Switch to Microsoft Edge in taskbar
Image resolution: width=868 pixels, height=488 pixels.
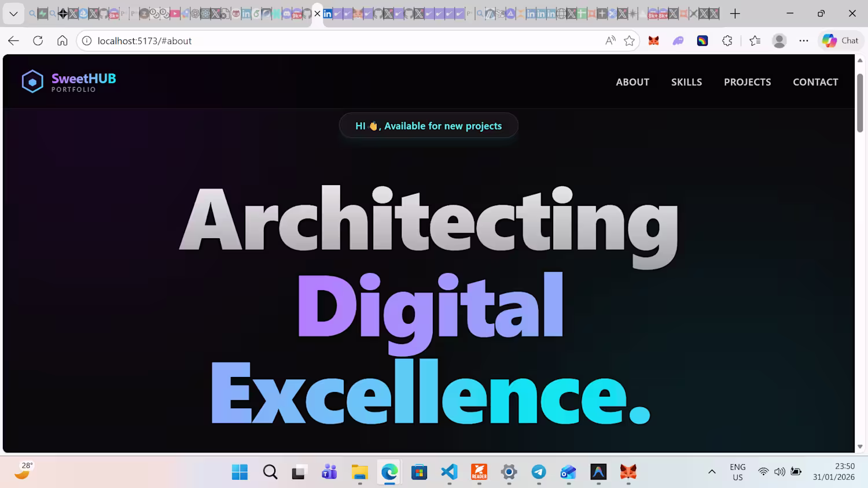[x=389, y=472]
